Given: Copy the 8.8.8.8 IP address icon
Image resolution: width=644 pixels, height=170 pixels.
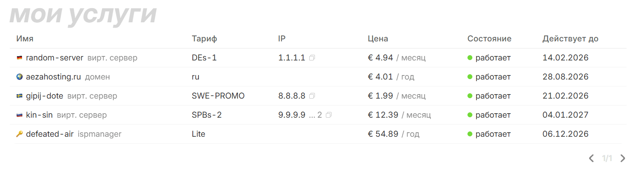Looking at the screenshot, I should click(312, 96).
